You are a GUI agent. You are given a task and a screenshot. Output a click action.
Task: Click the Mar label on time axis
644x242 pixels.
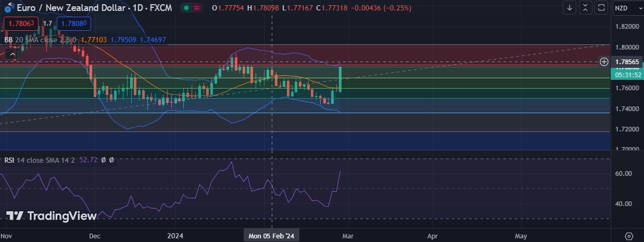[347, 236]
